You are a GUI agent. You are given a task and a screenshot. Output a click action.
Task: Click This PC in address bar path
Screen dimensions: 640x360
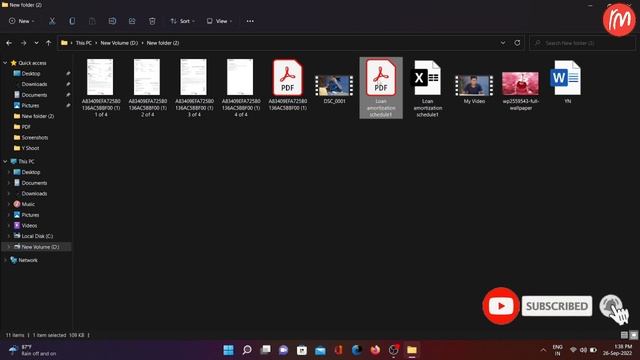[x=84, y=43]
